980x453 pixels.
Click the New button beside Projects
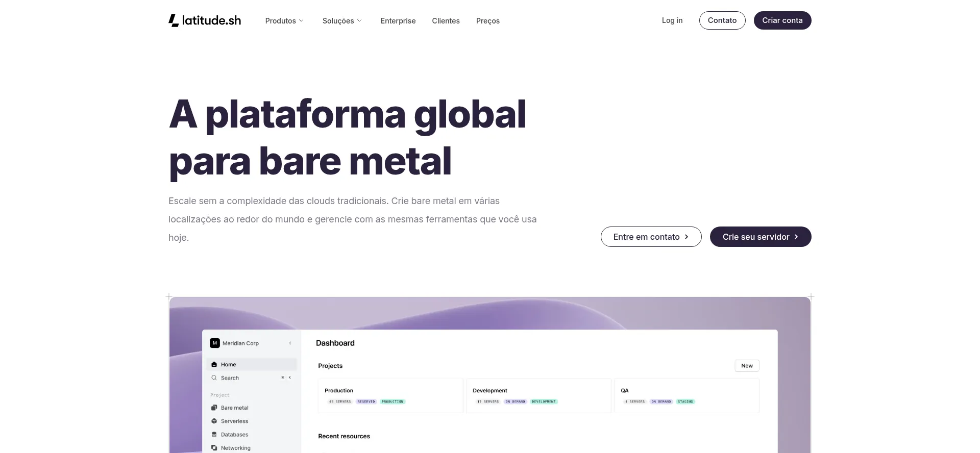747,366
